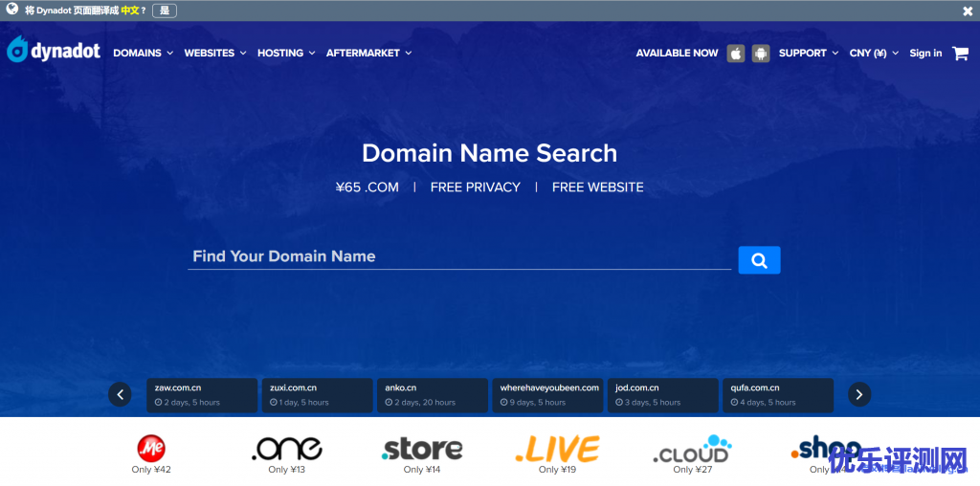Click the Sign in link
The width and height of the screenshot is (980, 486).
[925, 54]
